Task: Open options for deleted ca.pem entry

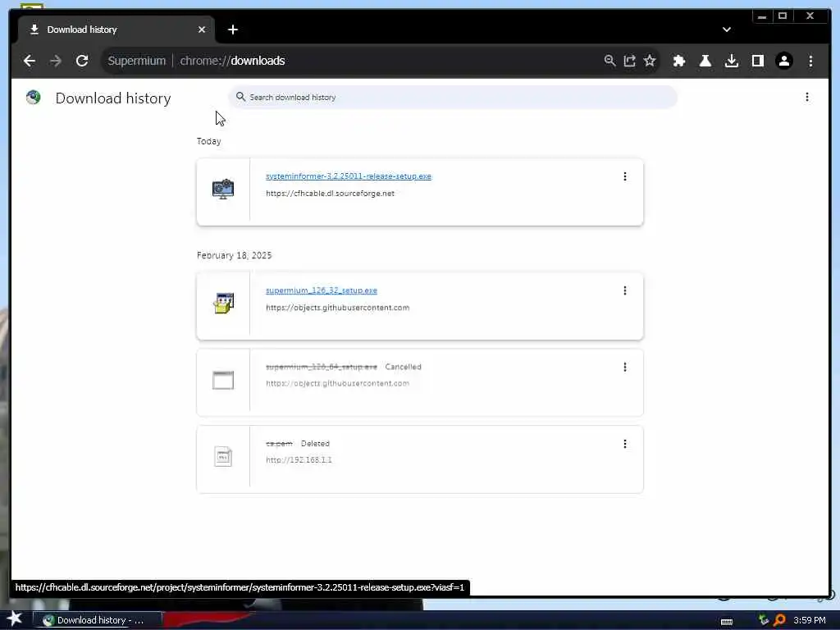Action: [x=624, y=444]
